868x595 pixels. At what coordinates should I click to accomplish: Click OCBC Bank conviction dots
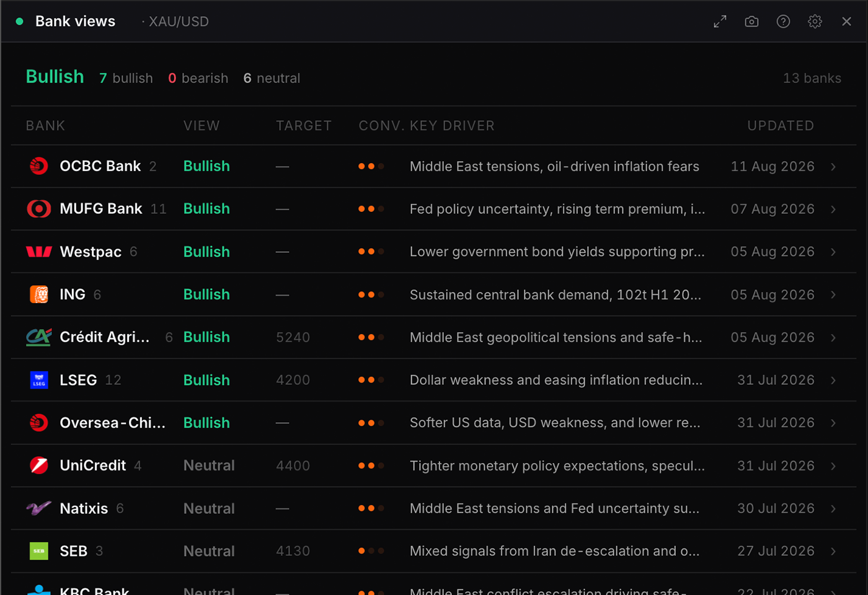[x=371, y=166]
